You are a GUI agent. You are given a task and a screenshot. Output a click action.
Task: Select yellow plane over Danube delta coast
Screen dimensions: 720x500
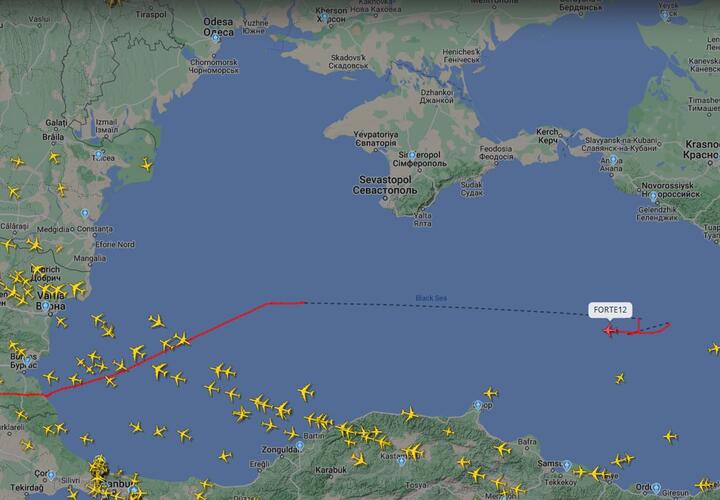[x=146, y=164]
